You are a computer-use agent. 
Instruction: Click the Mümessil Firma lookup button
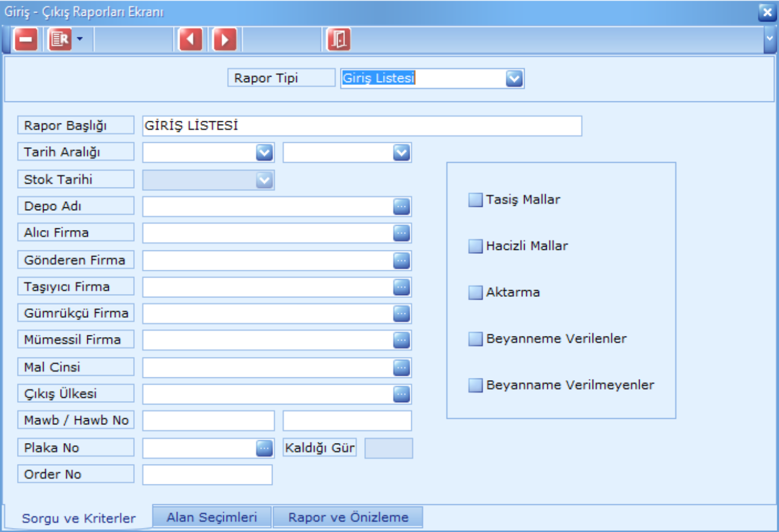tap(401, 340)
